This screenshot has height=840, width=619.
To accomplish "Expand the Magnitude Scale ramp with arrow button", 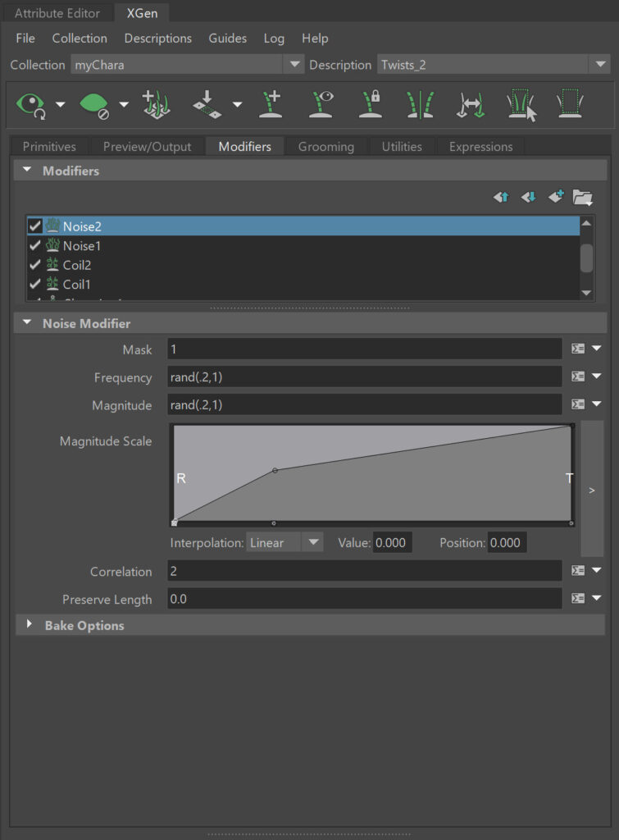I will click(x=592, y=490).
